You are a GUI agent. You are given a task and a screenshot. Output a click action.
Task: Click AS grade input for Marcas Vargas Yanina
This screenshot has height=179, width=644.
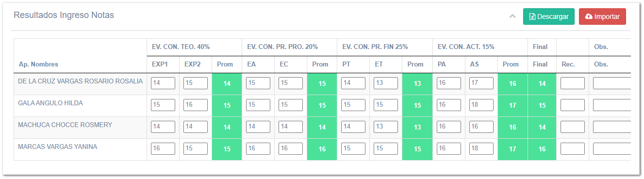pyautogui.click(x=481, y=149)
